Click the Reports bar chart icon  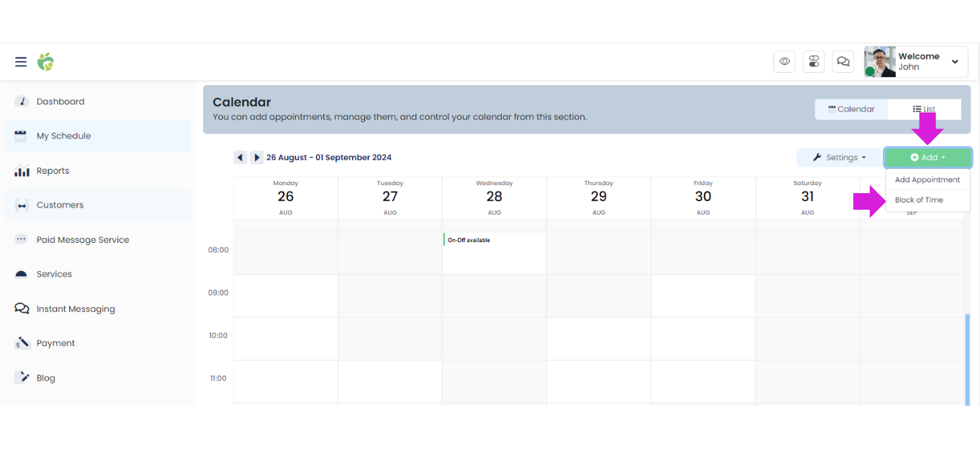pyautogui.click(x=22, y=171)
